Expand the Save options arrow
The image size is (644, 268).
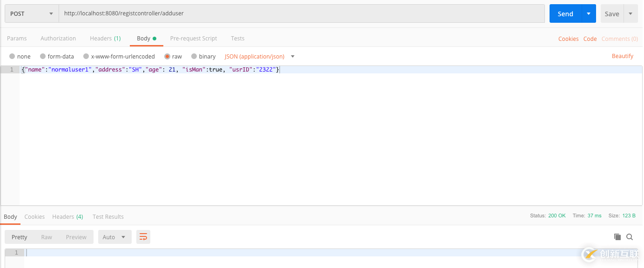pyautogui.click(x=631, y=13)
